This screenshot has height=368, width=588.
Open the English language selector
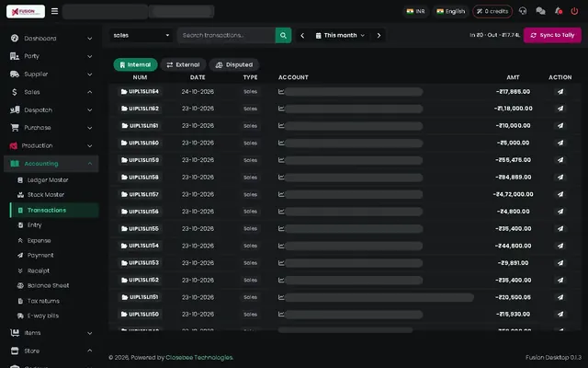click(451, 11)
